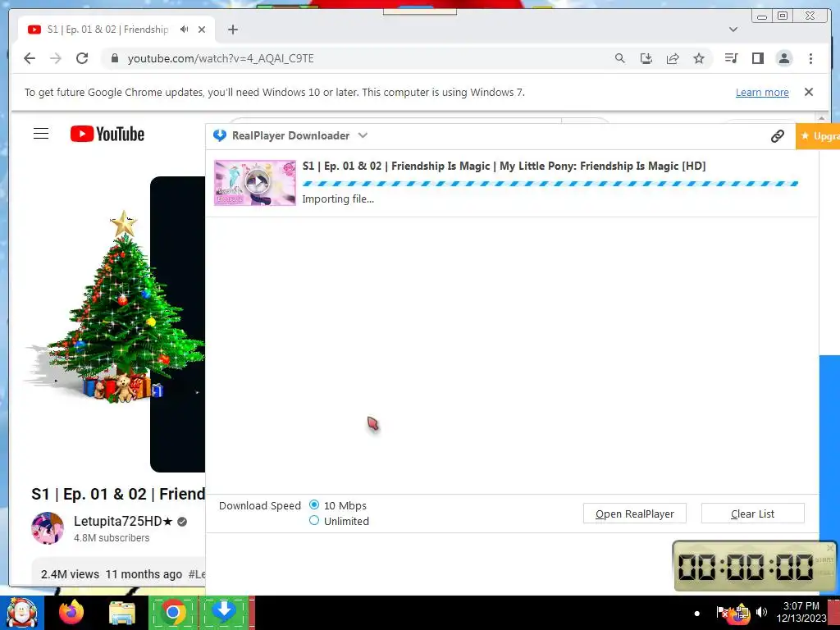Open a new tab with plus button

(232, 30)
